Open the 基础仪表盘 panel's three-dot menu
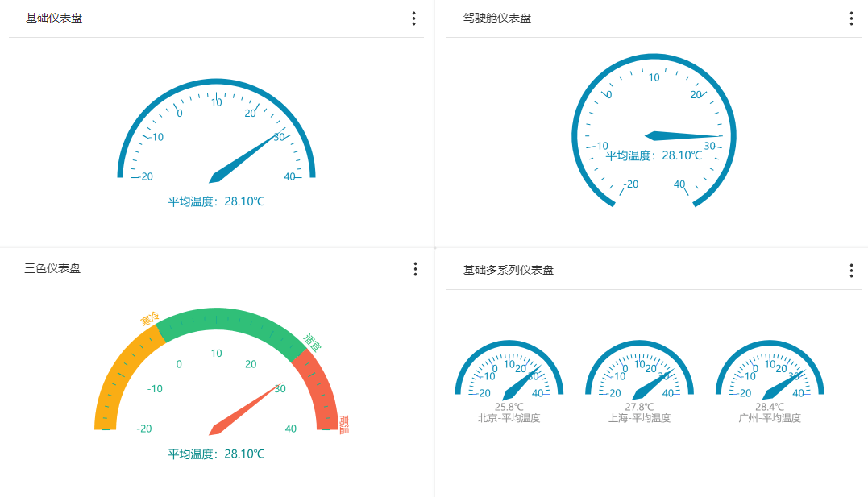868x497 pixels. tap(413, 19)
